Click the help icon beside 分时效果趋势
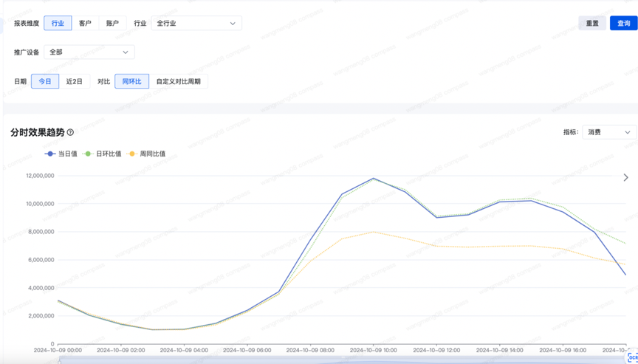 (71, 133)
